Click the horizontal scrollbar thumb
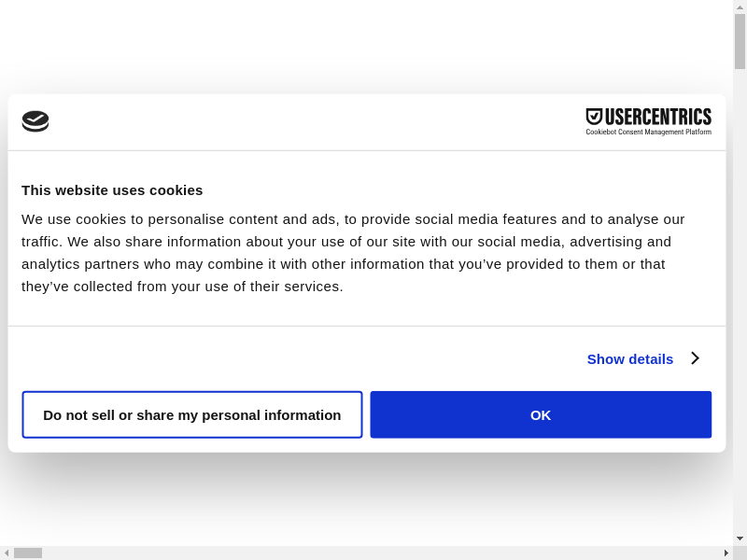This screenshot has height=560, width=747. click(28, 553)
